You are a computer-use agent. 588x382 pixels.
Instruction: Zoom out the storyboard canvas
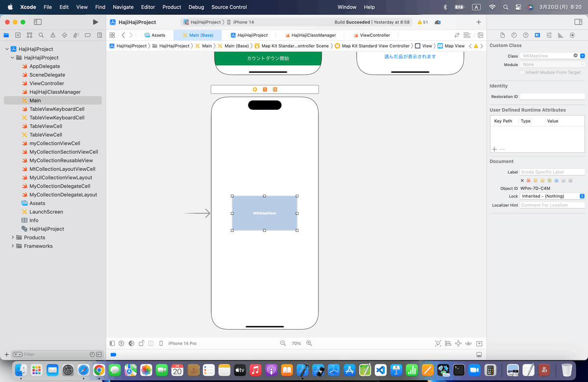pos(283,343)
